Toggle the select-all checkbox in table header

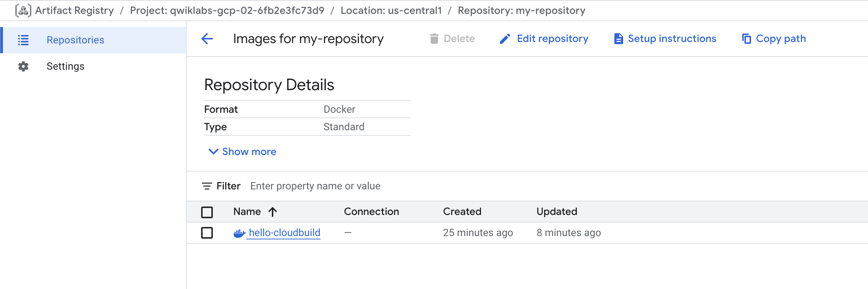[x=207, y=212]
